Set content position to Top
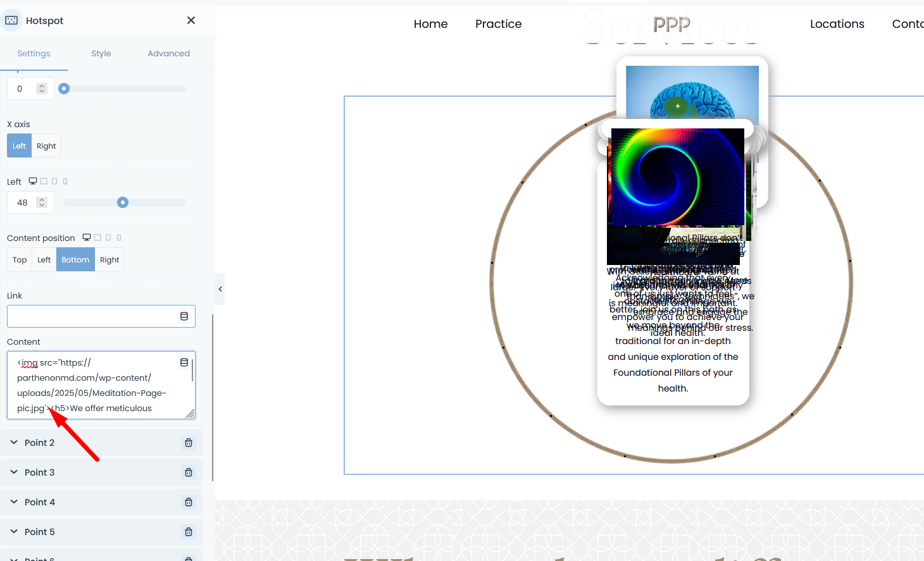The width and height of the screenshot is (924, 561). point(20,260)
